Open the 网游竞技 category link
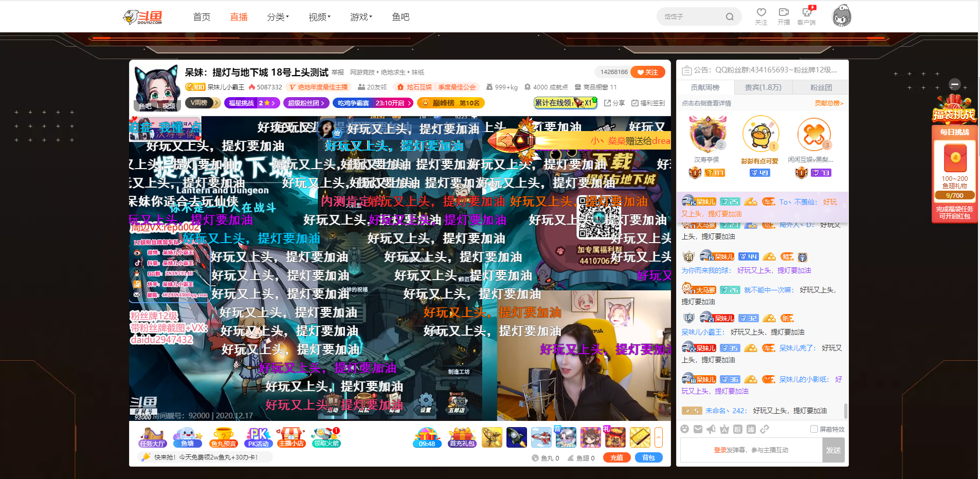 362,72
